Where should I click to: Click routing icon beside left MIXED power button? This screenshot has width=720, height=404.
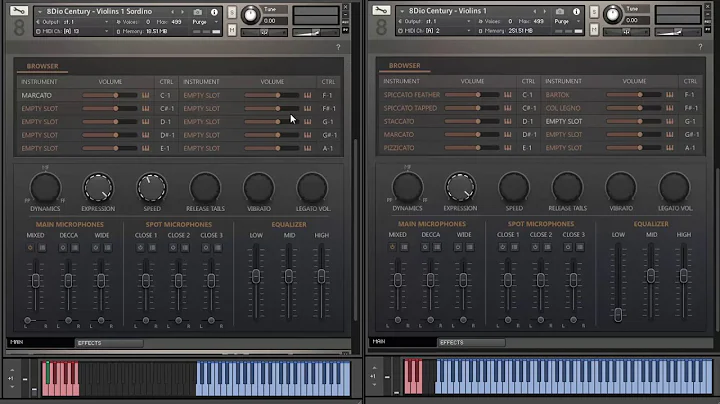point(42,248)
